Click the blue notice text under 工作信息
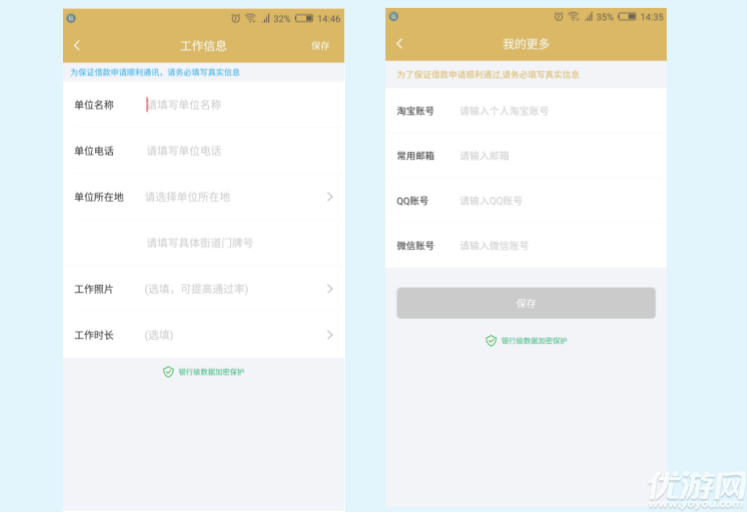The height and width of the screenshot is (512, 747). (155, 72)
